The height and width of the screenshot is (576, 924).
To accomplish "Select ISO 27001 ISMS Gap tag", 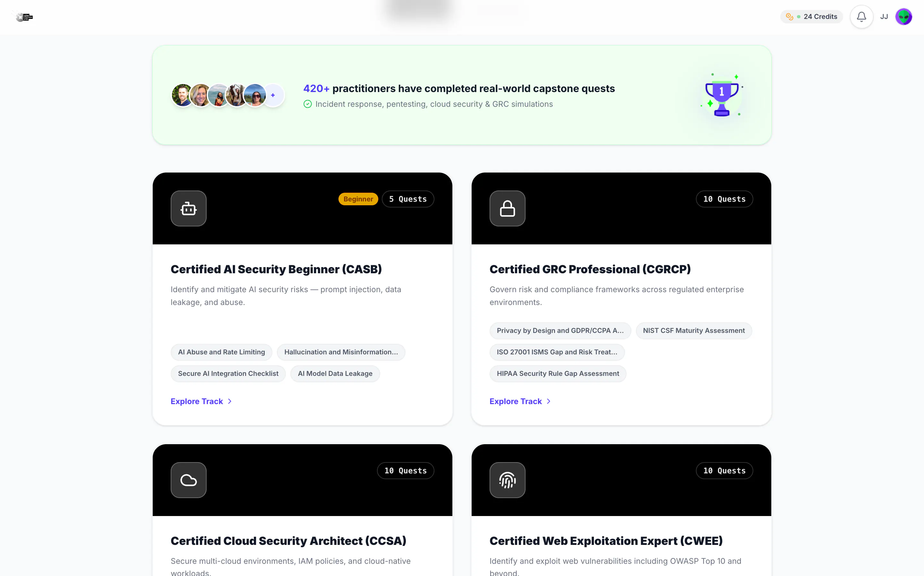I will point(557,352).
